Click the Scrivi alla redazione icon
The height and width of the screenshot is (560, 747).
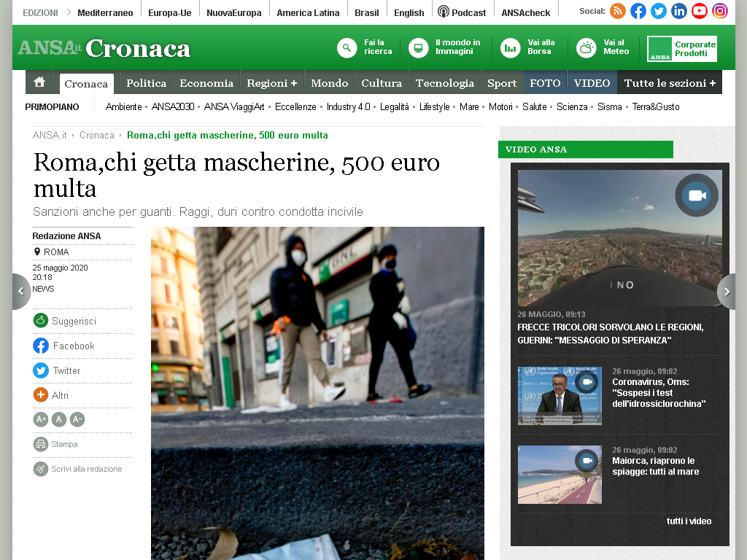(41, 469)
